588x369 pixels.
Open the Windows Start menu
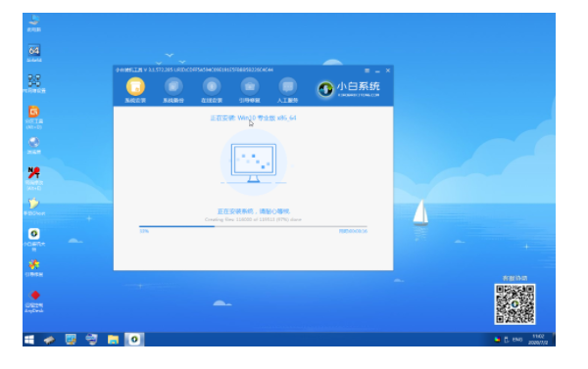[29, 340]
